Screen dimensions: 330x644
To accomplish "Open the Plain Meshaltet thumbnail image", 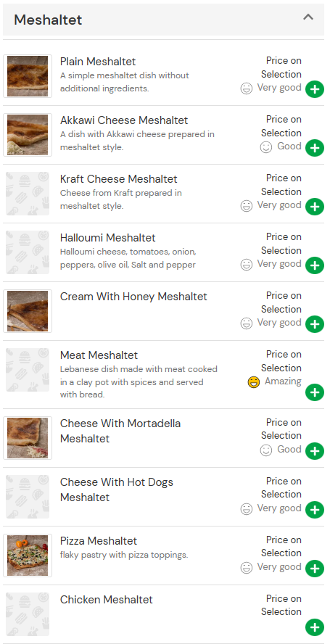I will 28,76.
